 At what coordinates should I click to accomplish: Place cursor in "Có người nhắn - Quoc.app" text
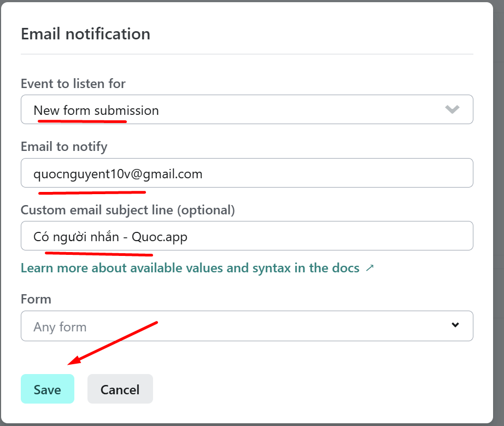(x=110, y=237)
